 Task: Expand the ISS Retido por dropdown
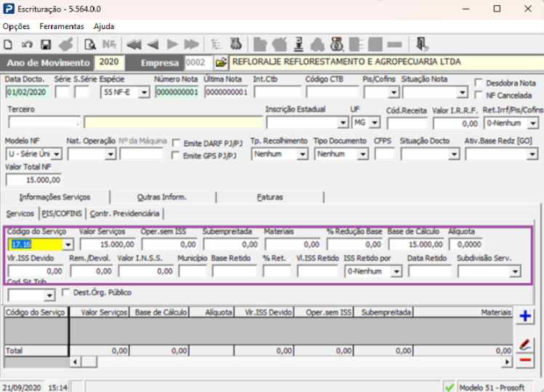pos(396,271)
